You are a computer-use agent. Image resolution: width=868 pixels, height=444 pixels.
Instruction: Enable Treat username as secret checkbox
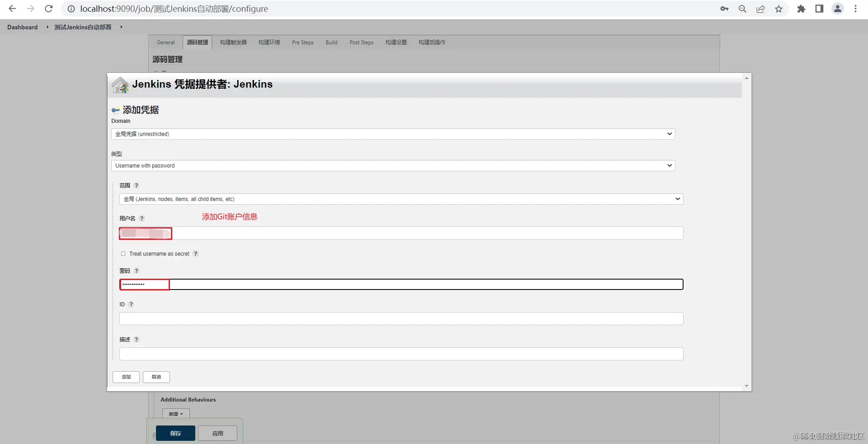123,254
